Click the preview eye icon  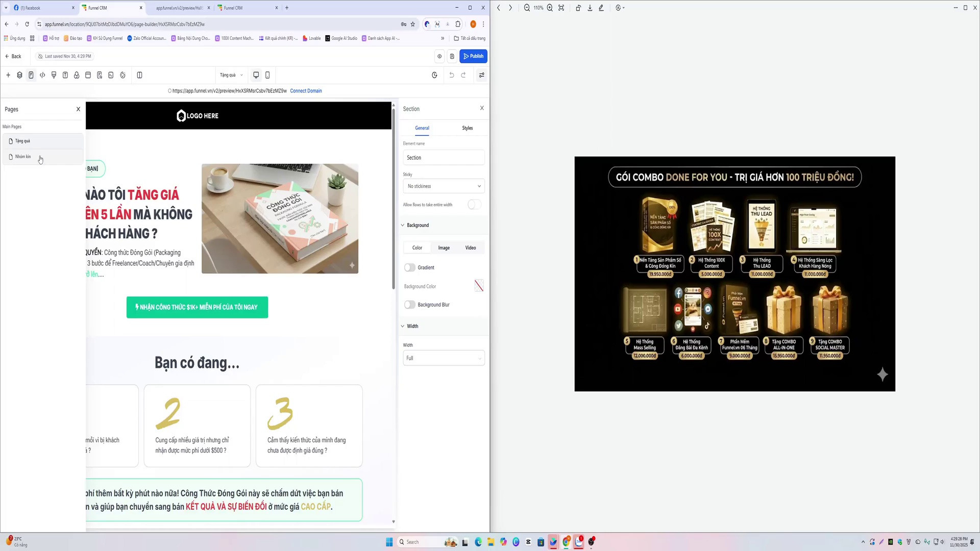pyautogui.click(x=439, y=56)
